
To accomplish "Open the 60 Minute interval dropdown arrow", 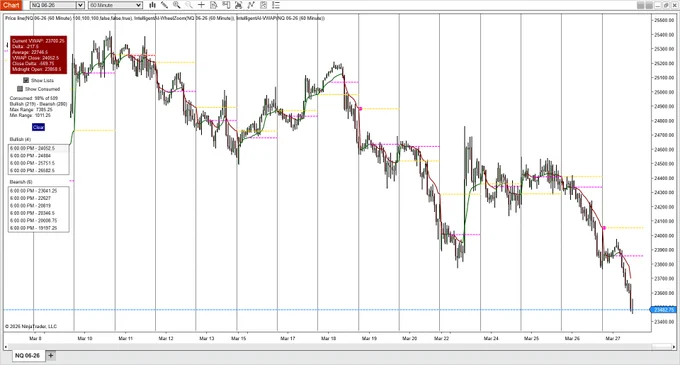I will click(138, 5).
